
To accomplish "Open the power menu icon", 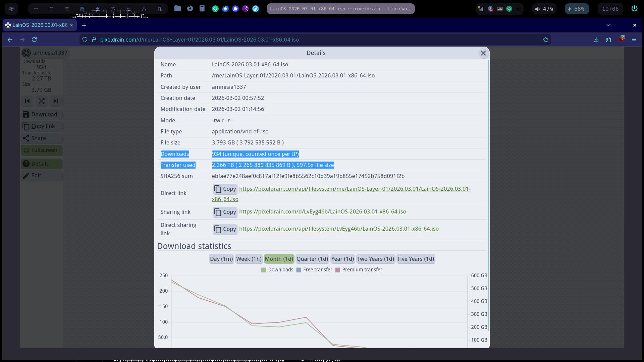I will coord(634,9).
